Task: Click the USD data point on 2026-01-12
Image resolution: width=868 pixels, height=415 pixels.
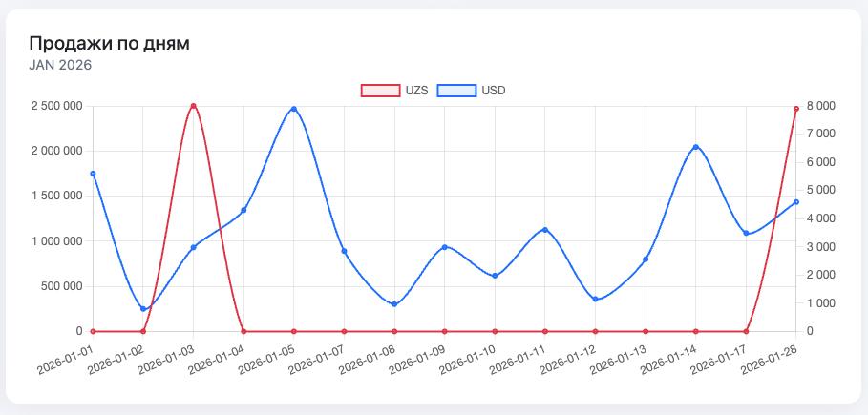Action: [x=595, y=300]
